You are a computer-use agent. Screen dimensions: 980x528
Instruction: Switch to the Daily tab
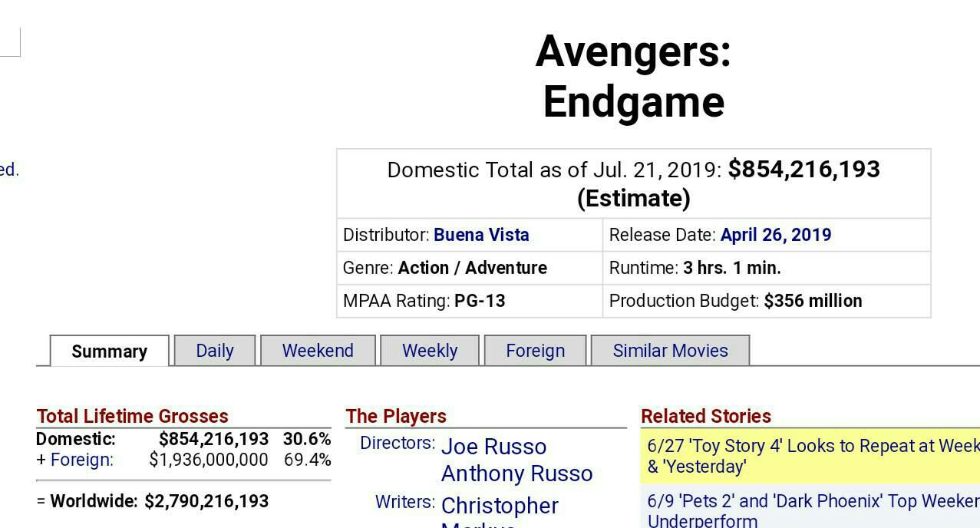[214, 351]
